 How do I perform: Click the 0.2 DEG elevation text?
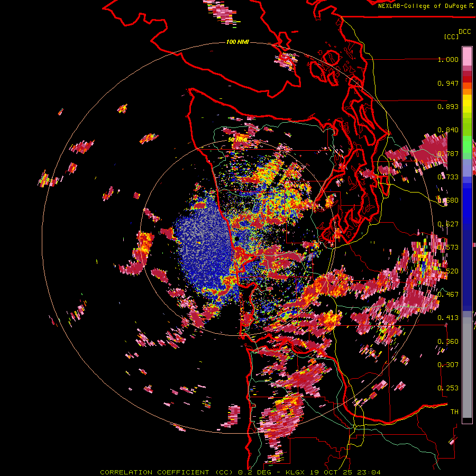[254, 472]
